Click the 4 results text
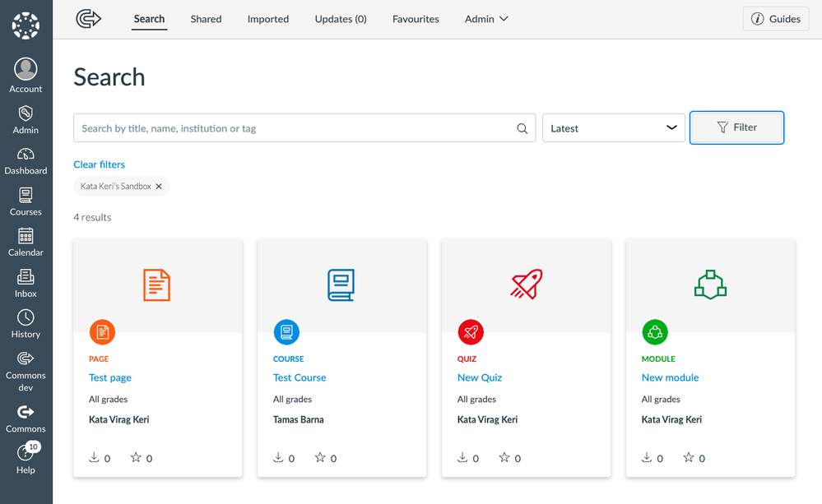The height and width of the screenshot is (504, 822). (92, 217)
